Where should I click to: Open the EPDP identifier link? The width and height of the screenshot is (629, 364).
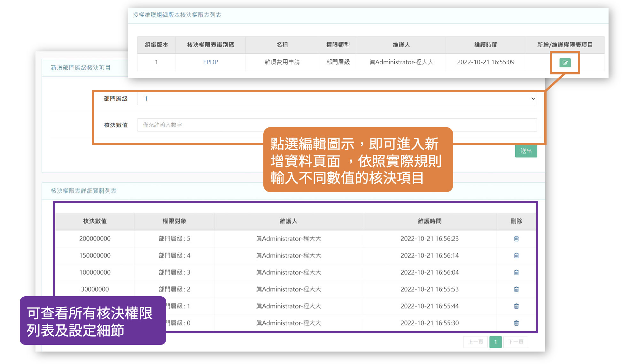pyautogui.click(x=210, y=62)
